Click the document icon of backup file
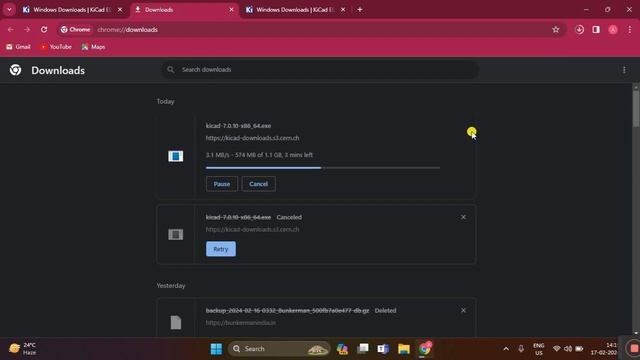Image resolution: width=640 pixels, height=360 pixels. (x=176, y=322)
